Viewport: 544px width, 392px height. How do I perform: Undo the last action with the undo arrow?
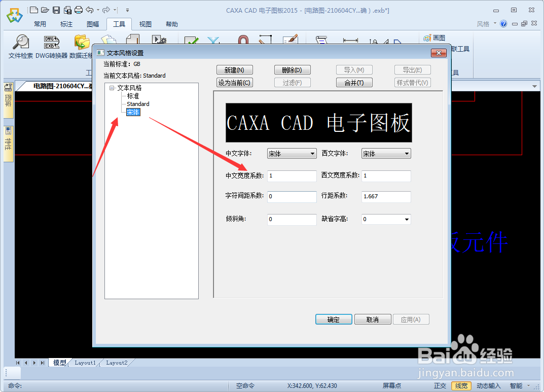click(x=90, y=10)
